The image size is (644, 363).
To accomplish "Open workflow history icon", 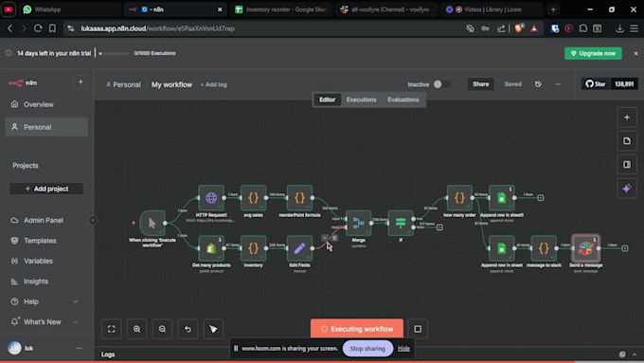I will coord(538,84).
